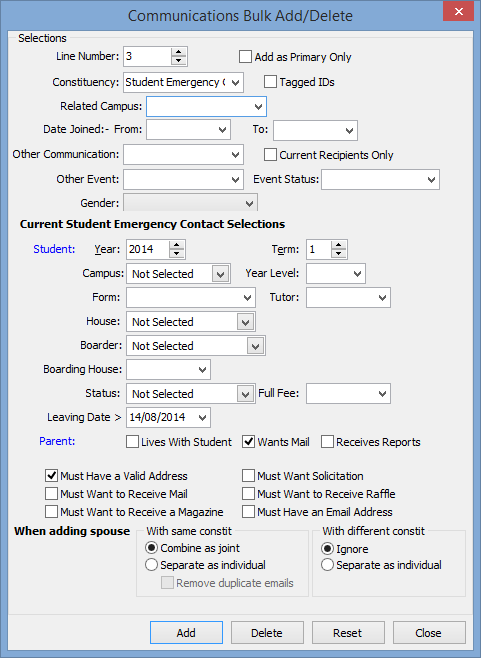Expand the Tutor dropdown
Screen dimensions: 481x658
pyautogui.click(x=382, y=298)
